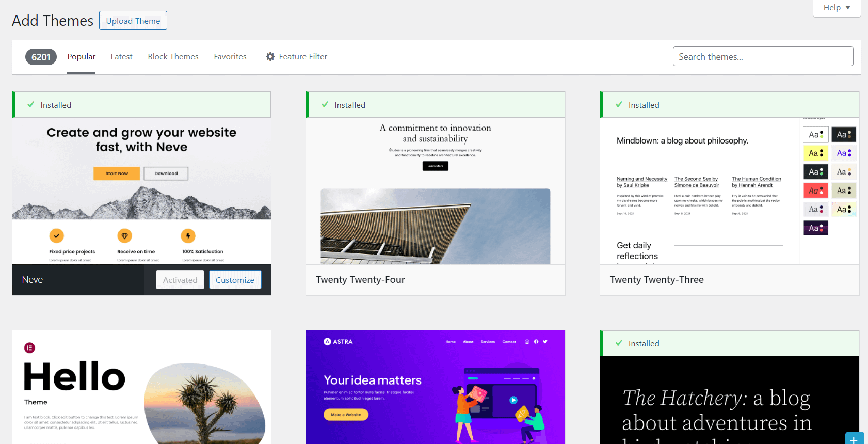The image size is (868, 444).
Task: Open the Block Themes tab
Action: tap(173, 57)
